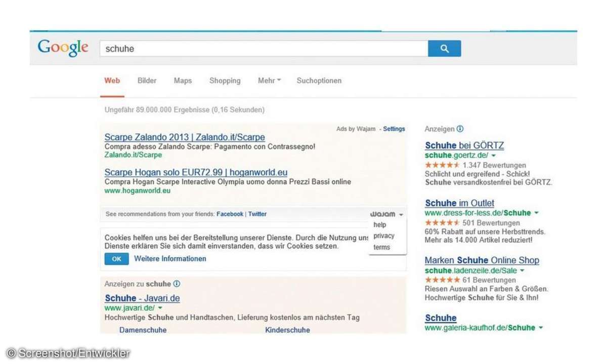607x364 pixels.
Task: Focus the search field containing schuhe
Action: (264, 49)
